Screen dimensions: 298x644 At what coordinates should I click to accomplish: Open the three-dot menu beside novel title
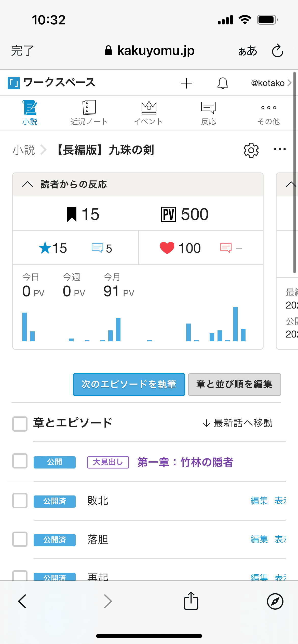pos(280,149)
